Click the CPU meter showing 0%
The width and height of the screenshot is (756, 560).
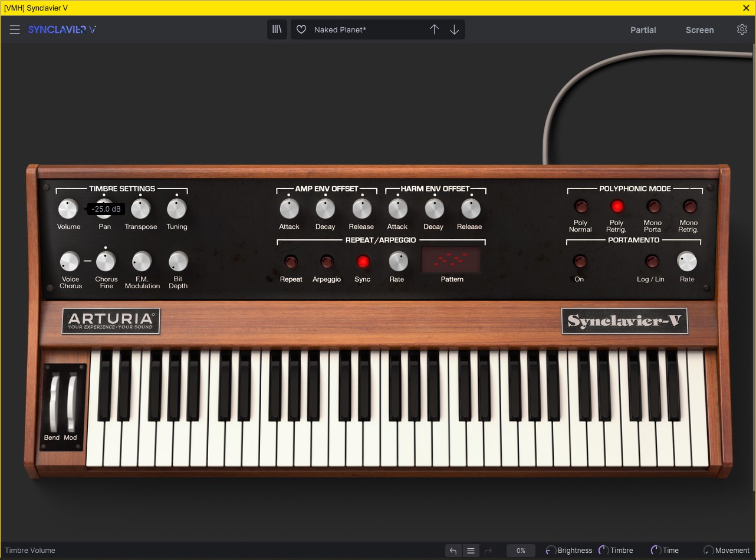(521, 551)
